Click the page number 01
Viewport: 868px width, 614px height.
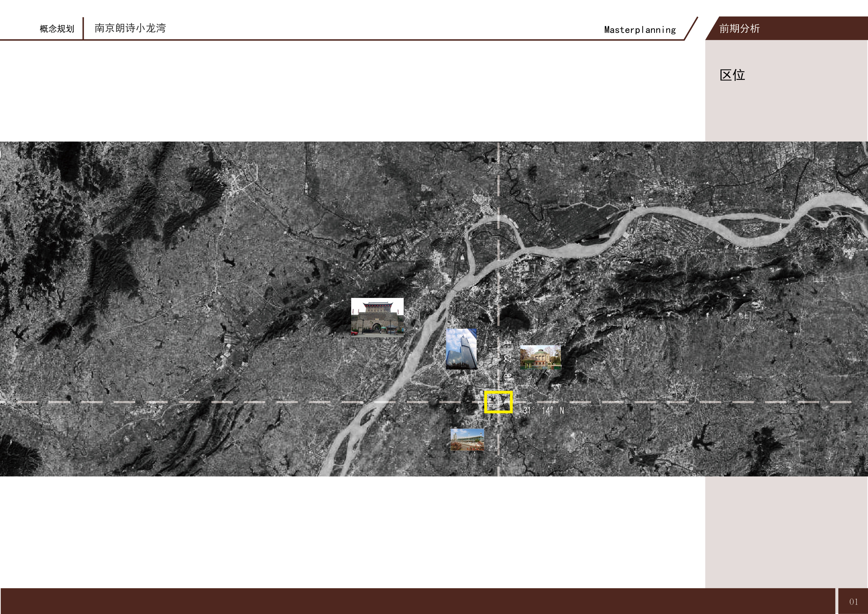[x=854, y=601]
